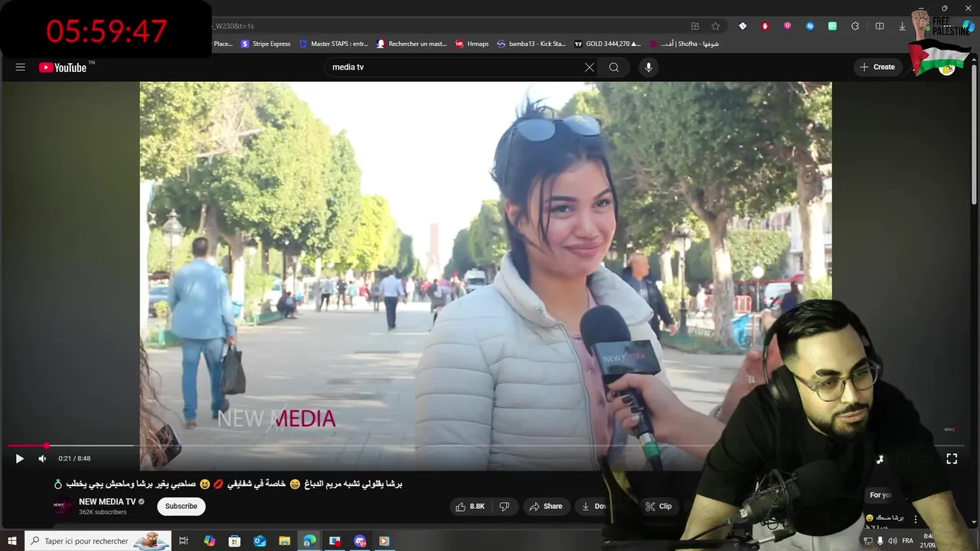Open browser downloads
This screenshot has height=551, width=980.
[902, 26]
